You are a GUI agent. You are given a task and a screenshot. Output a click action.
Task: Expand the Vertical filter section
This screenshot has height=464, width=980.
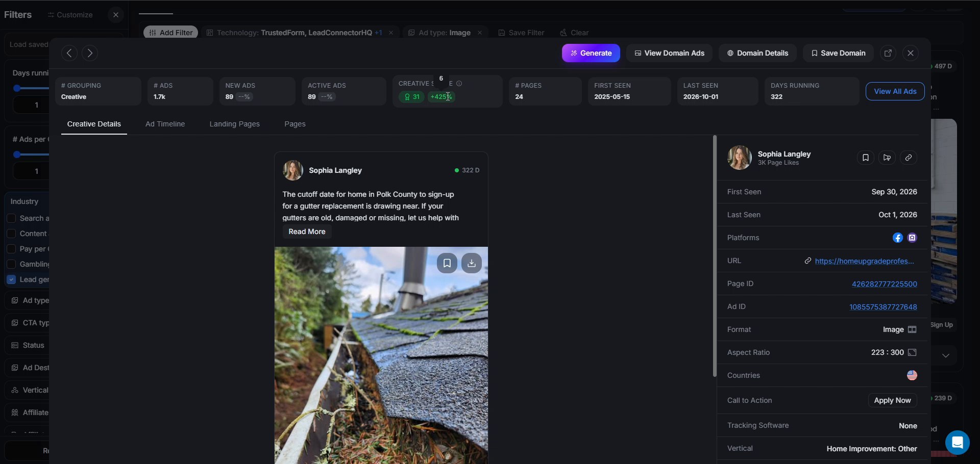(x=28, y=390)
